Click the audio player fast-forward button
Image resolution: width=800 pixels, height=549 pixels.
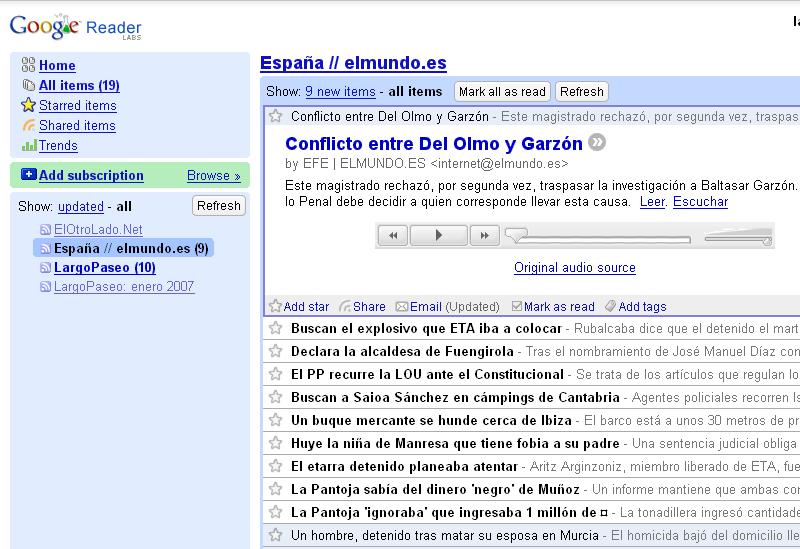point(484,236)
